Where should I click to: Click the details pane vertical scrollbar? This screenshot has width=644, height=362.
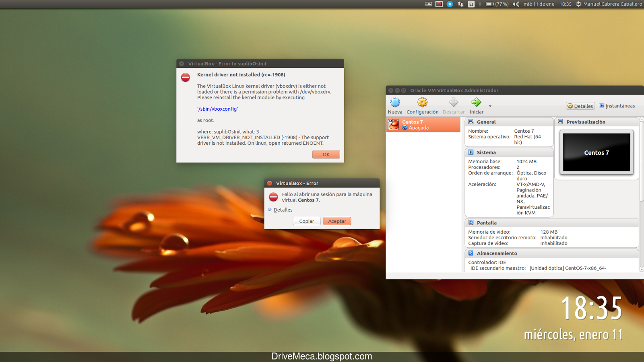[x=642, y=195]
